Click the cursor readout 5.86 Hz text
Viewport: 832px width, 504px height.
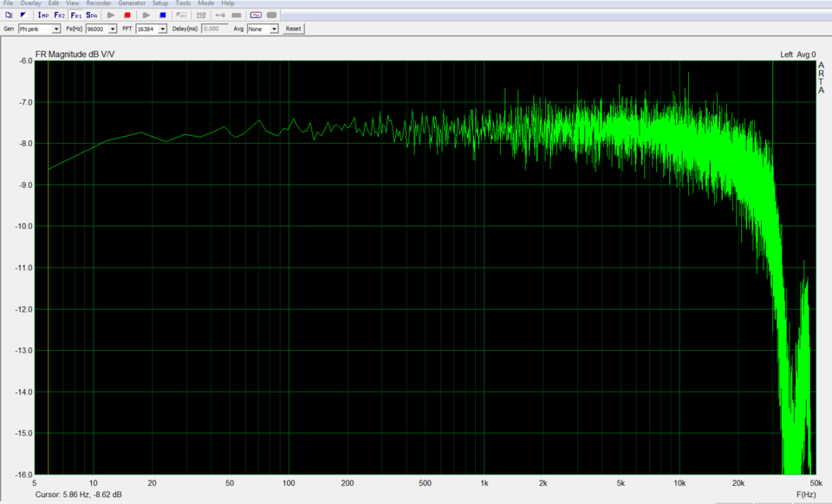point(79,494)
